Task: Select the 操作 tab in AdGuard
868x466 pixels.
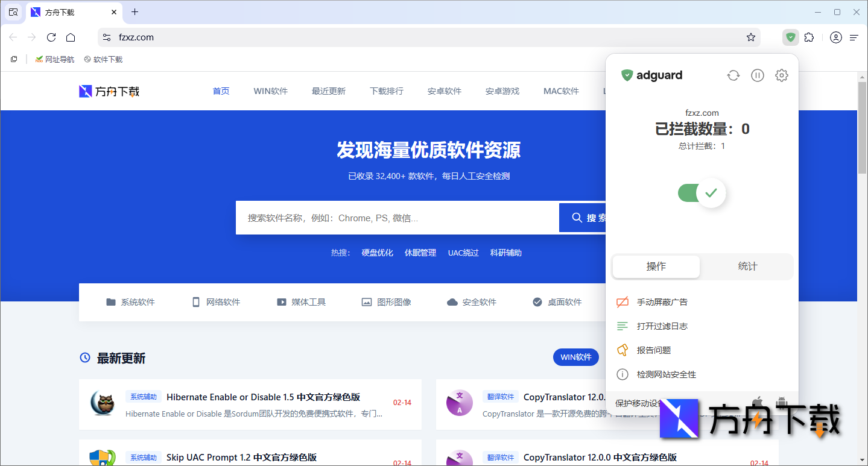Action: point(656,266)
